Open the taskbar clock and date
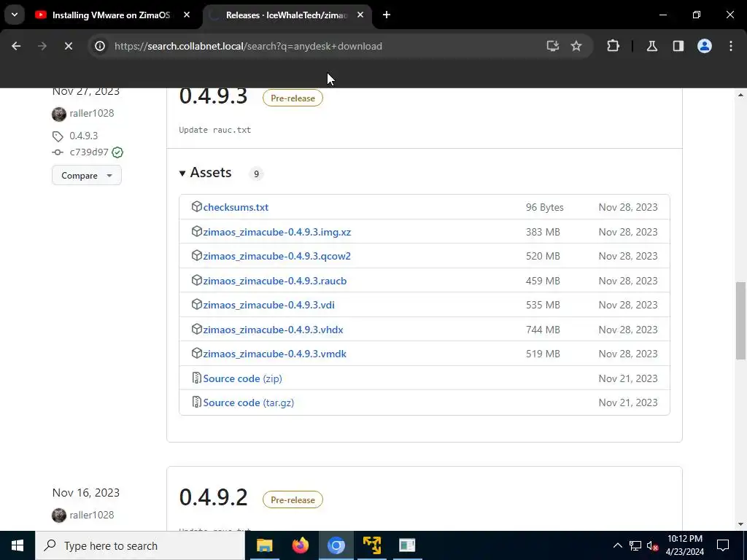Image resolution: width=747 pixels, height=560 pixels. [x=684, y=545]
